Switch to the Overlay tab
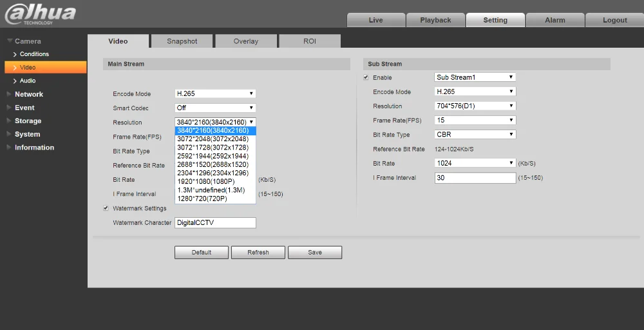 coord(246,41)
